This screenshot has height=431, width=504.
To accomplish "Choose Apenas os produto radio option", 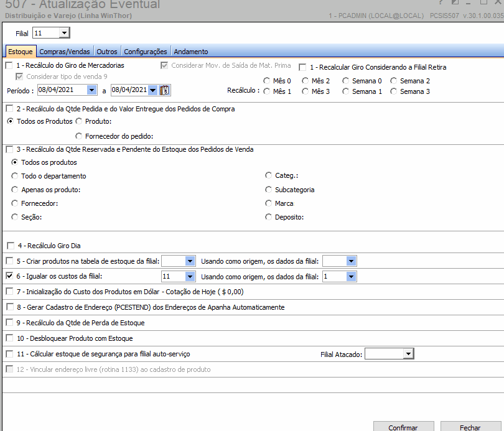I will [x=14, y=190].
